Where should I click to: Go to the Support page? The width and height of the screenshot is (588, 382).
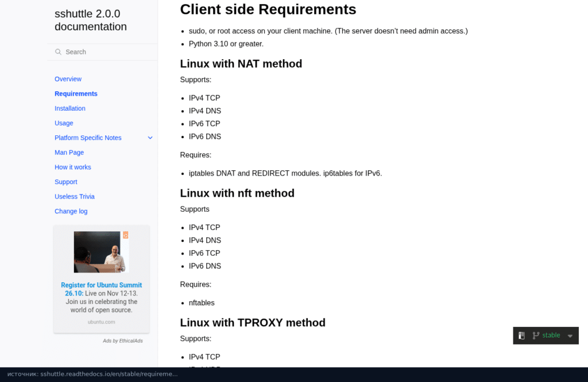click(x=66, y=182)
